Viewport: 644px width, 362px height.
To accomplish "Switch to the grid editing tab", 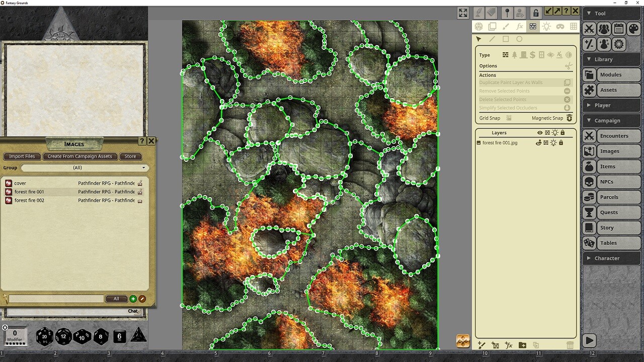I will click(574, 26).
